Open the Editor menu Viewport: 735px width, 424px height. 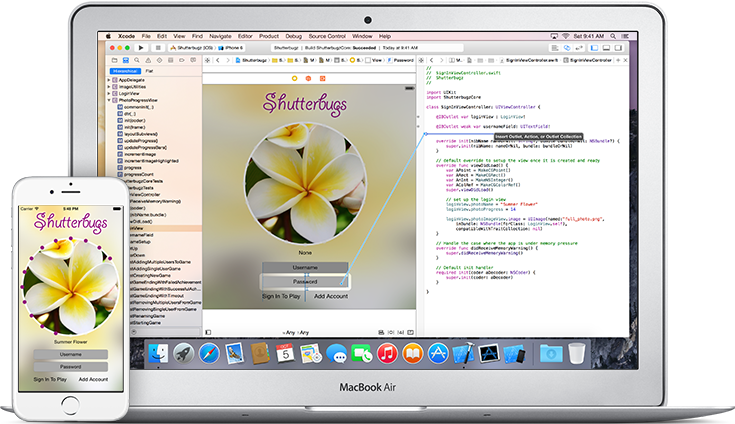click(x=238, y=35)
